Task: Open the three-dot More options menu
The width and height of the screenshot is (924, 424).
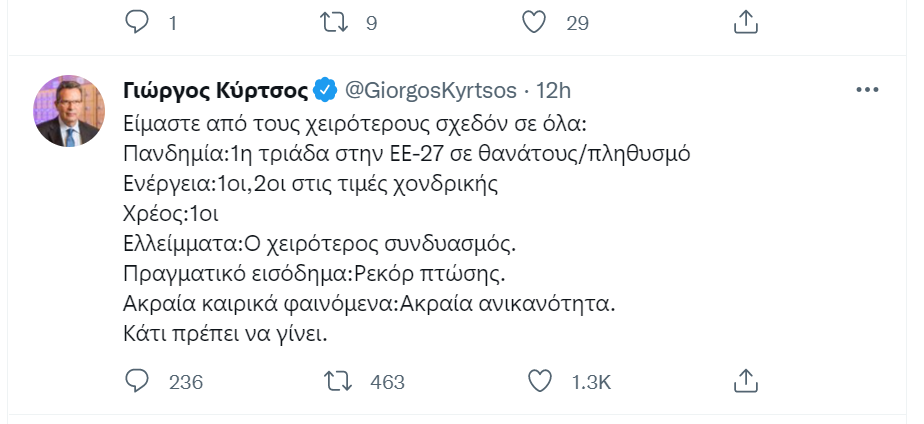Action: [x=866, y=90]
